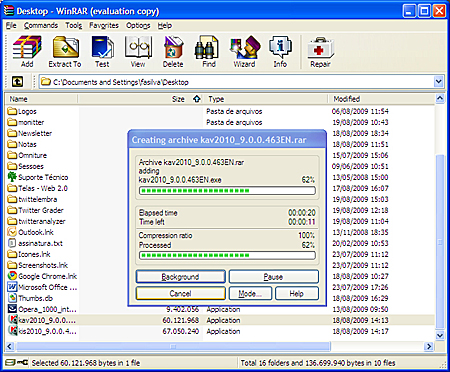Click the WinRAR title bar icon
This screenshot has width=450, height=372.
[x=8, y=11]
